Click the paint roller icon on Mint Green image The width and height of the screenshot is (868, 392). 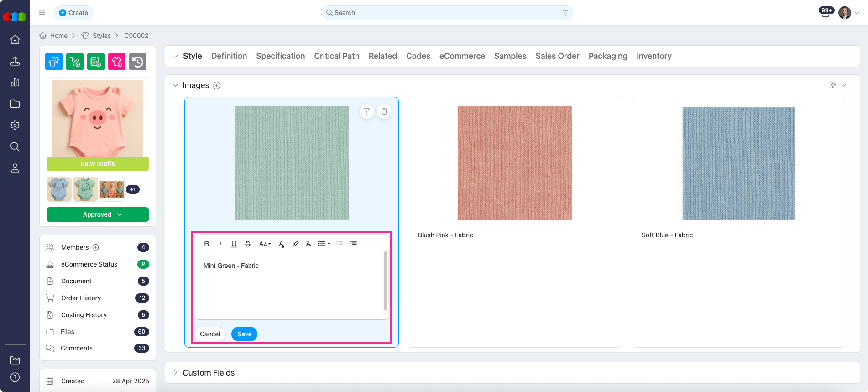[367, 111]
